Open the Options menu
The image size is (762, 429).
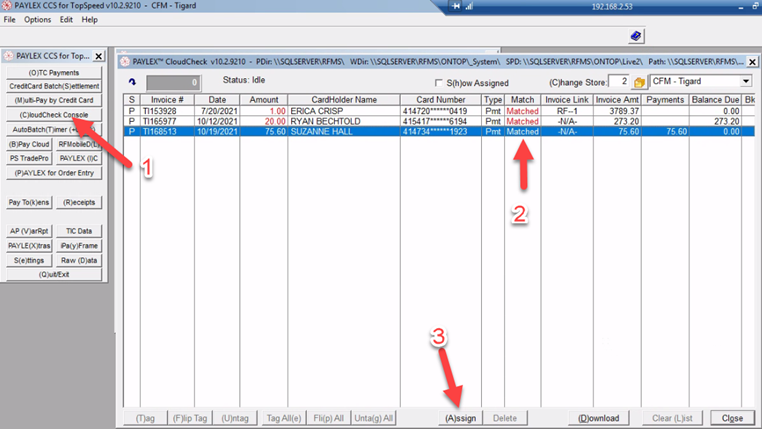(37, 20)
